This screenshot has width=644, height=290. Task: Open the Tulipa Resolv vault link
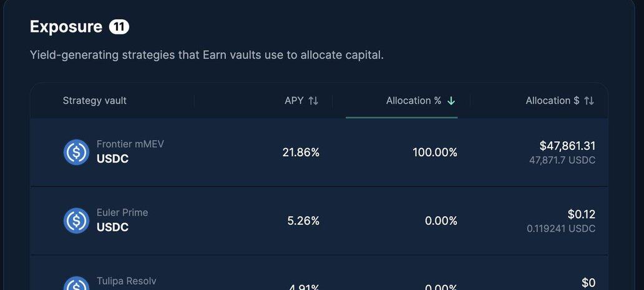coord(127,281)
